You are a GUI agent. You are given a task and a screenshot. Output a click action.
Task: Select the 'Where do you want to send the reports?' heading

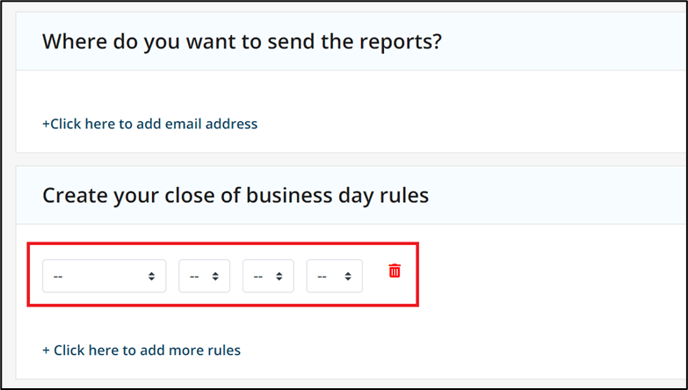(242, 42)
